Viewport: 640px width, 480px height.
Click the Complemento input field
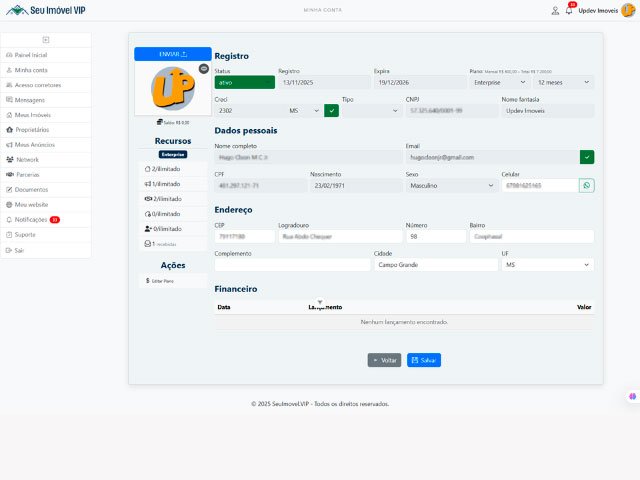[x=292, y=265]
